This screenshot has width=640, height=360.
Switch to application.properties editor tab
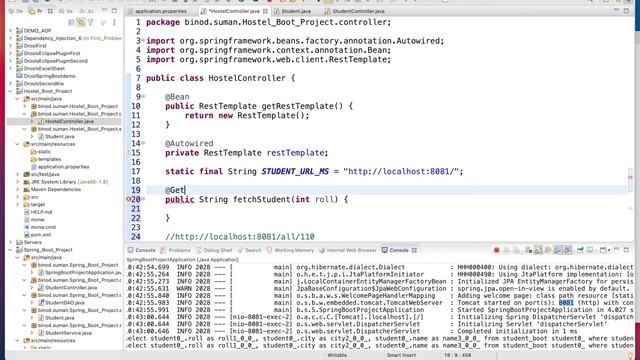[x=157, y=11]
